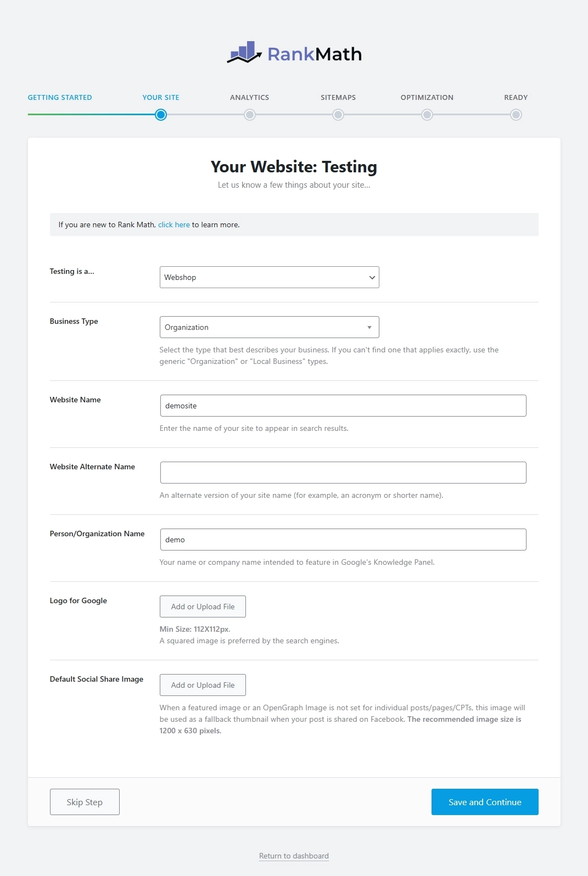Click the Your Site step circle
588x876 pixels.
(161, 115)
